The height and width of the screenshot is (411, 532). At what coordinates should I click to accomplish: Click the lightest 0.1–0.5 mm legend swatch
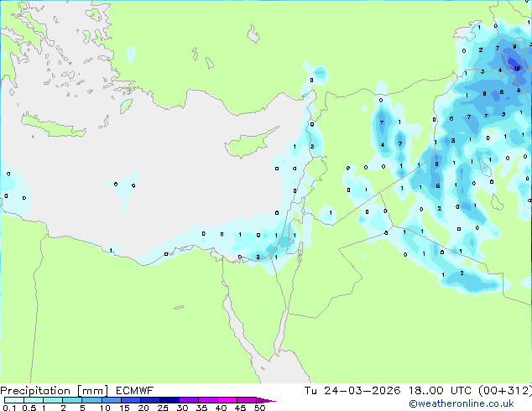(x=14, y=400)
